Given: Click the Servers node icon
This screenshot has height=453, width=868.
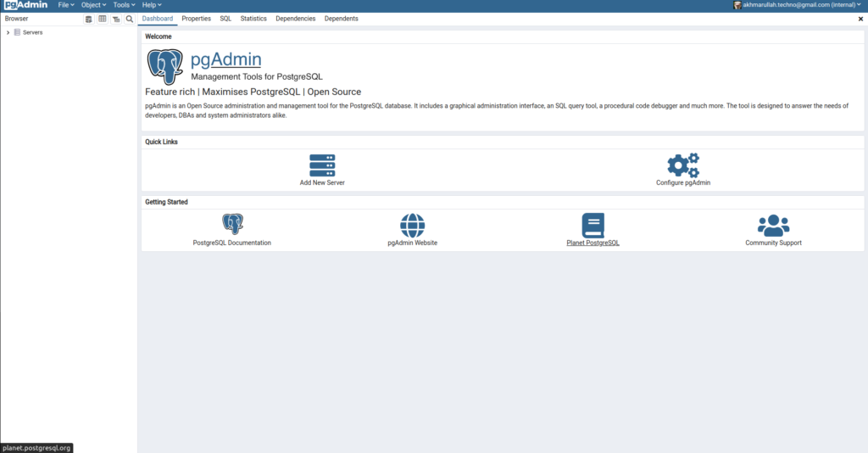Looking at the screenshot, I should click(x=17, y=33).
